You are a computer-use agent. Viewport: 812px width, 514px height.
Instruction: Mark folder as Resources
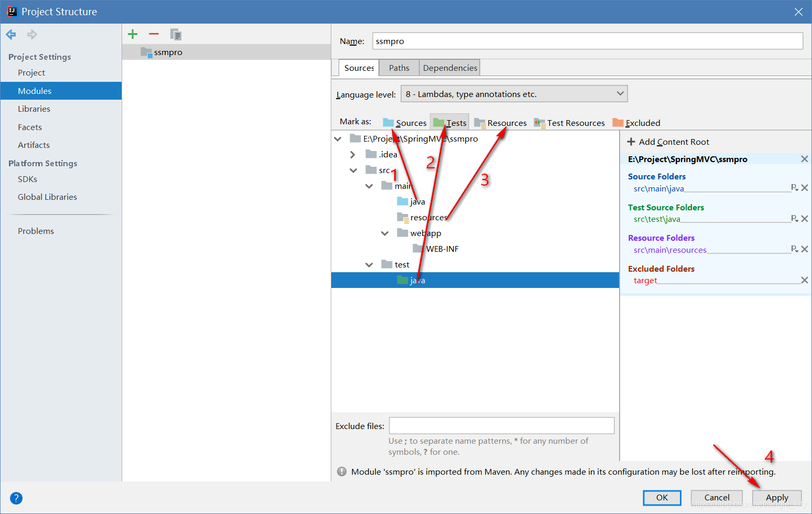[501, 123]
